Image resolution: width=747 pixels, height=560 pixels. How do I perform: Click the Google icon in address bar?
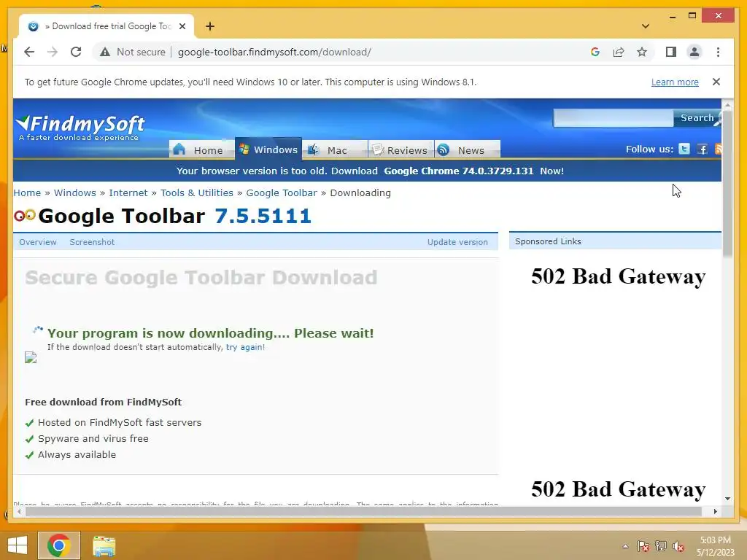[x=595, y=52]
